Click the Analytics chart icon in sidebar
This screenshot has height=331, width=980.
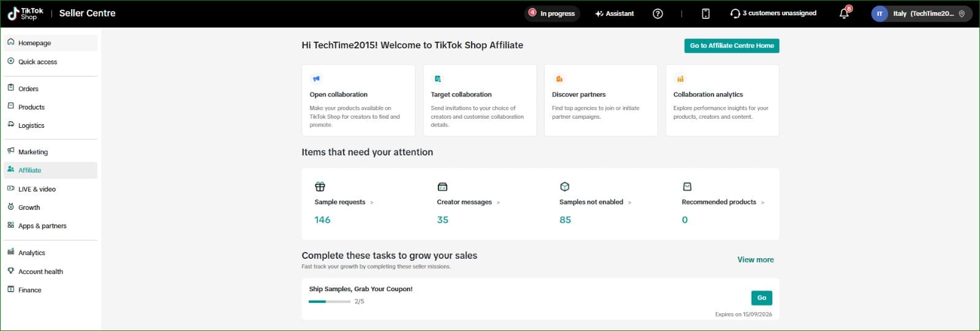(10, 252)
